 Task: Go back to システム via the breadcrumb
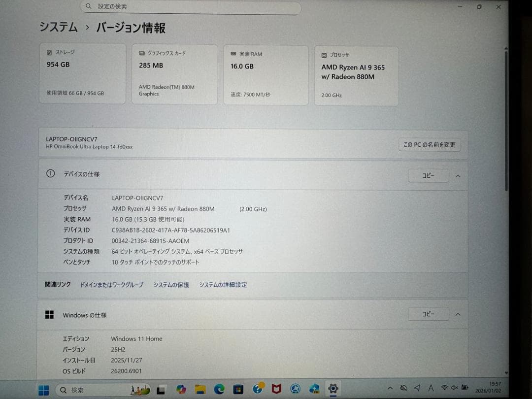pos(58,28)
